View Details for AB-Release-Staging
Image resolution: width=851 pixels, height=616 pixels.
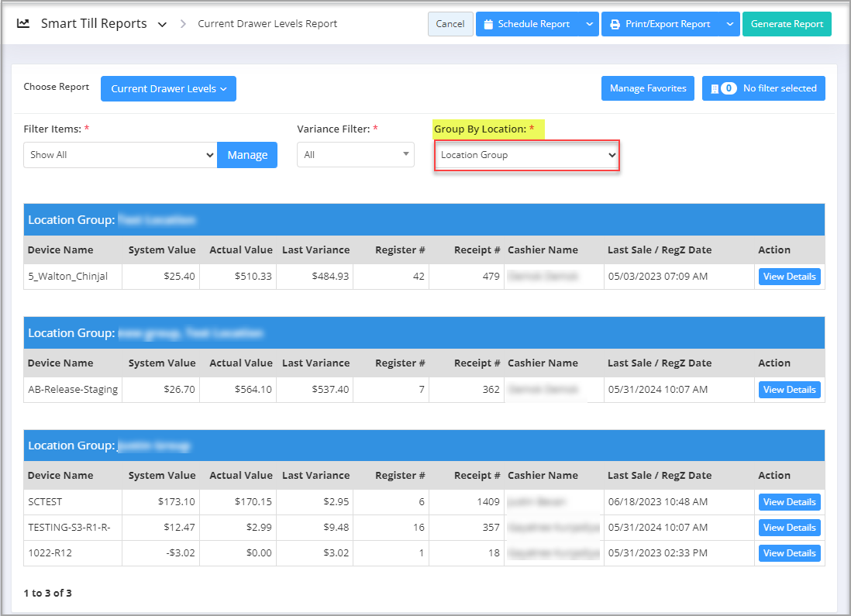click(x=789, y=390)
